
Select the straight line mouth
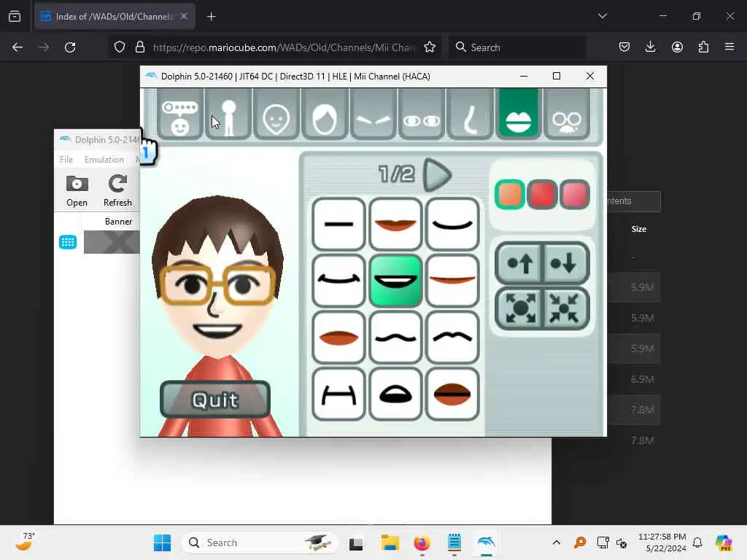coord(338,224)
